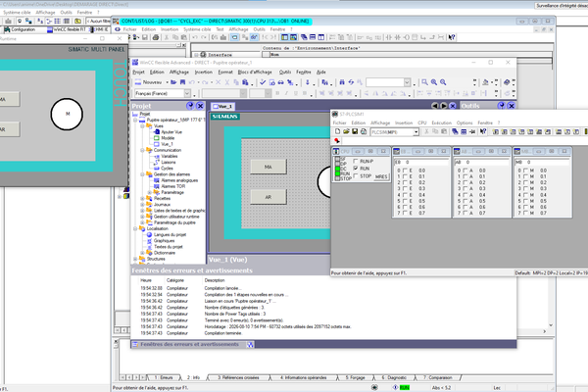This screenshot has width=588, height=392.
Task: Toggle output bit A 0.0 checkbox in PLCSIM
Action: click(x=465, y=171)
